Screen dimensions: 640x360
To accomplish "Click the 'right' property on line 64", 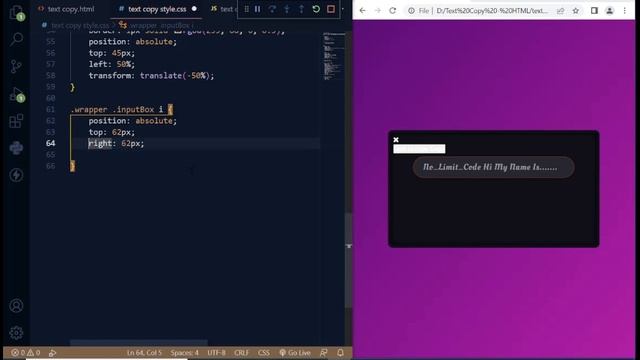I will click(100, 143).
